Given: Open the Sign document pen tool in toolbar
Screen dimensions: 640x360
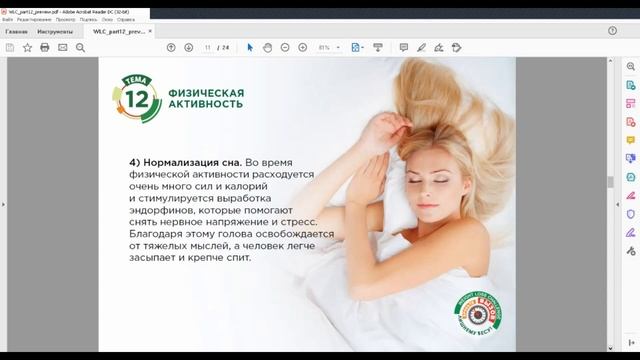Looking at the screenshot, I should coord(439,48).
